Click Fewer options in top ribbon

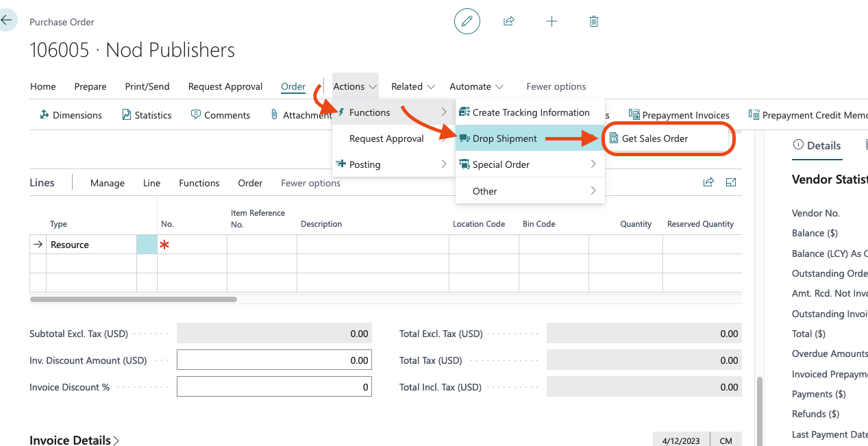(x=556, y=86)
